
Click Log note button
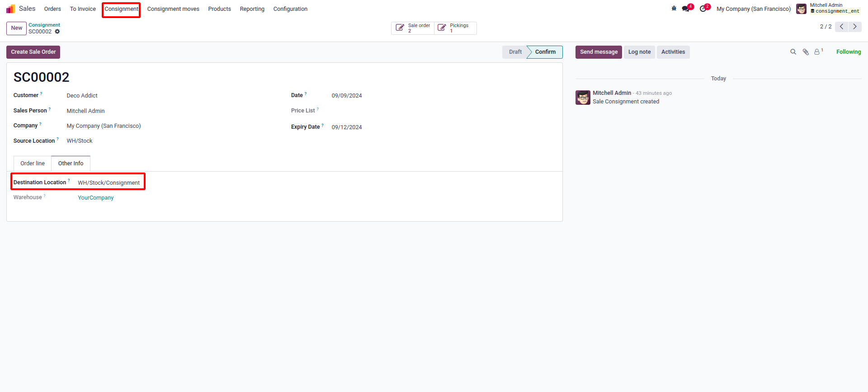pyautogui.click(x=639, y=52)
